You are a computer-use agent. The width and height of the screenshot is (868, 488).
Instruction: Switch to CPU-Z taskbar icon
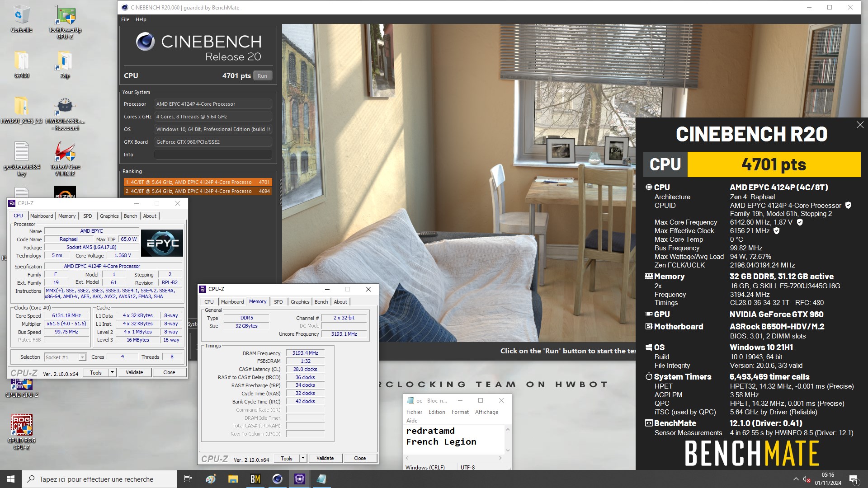tap(299, 479)
